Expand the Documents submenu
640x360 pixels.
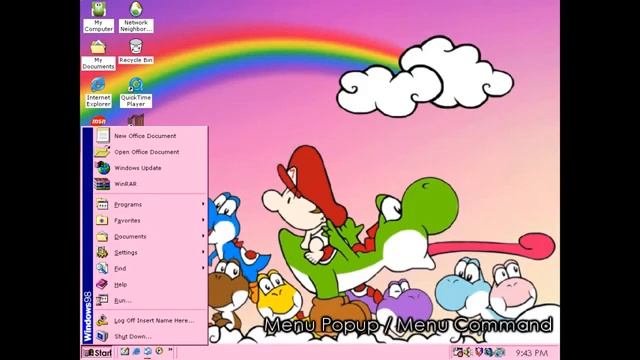click(151, 236)
